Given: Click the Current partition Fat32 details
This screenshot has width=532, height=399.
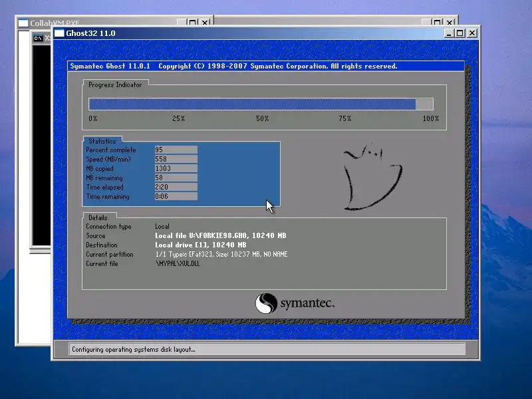Looking at the screenshot, I should (221, 254).
